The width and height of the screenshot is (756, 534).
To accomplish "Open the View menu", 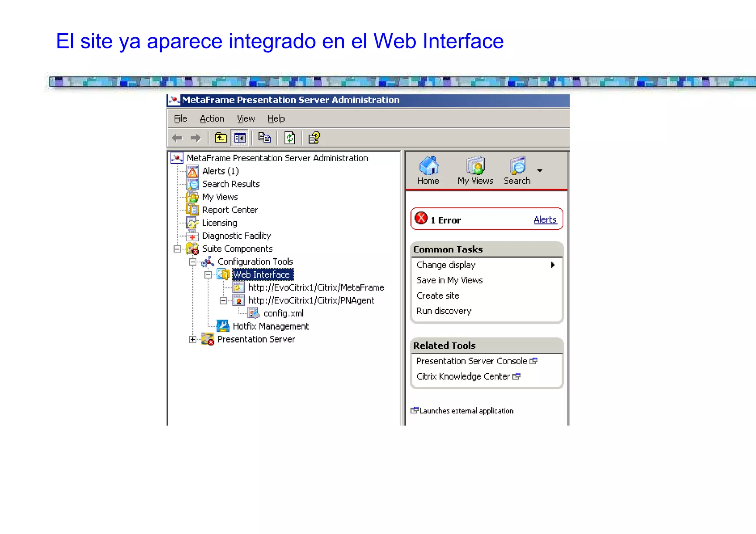I will 246,118.
